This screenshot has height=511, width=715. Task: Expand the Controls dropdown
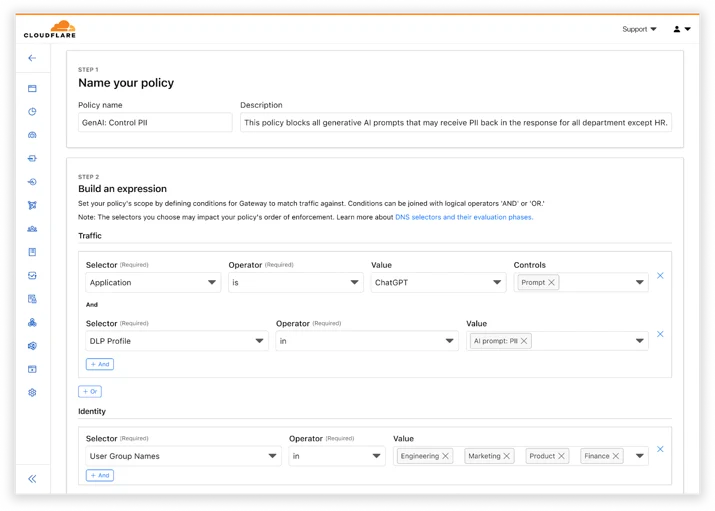click(639, 283)
